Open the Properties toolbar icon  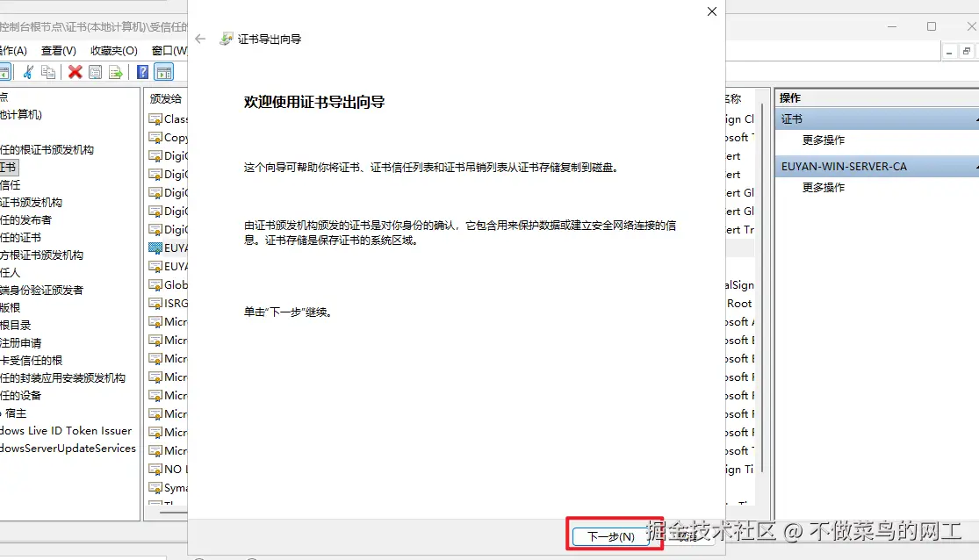tap(95, 73)
